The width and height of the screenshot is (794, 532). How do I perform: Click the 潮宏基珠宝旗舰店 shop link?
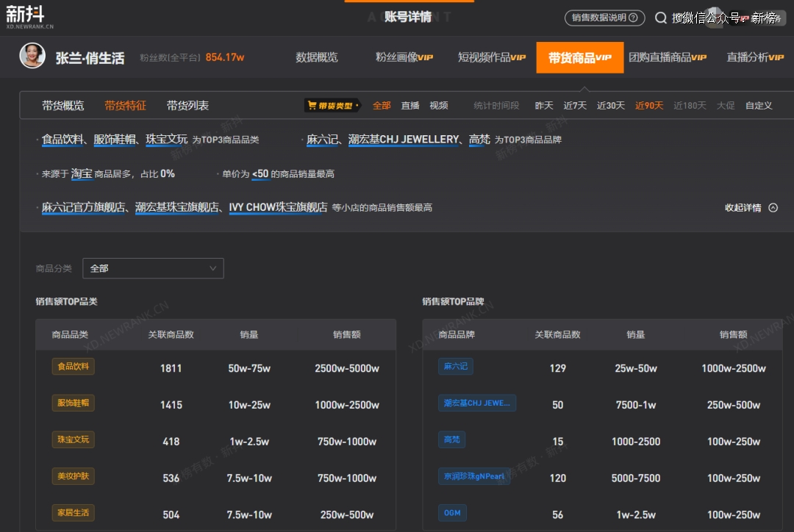coord(176,207)
